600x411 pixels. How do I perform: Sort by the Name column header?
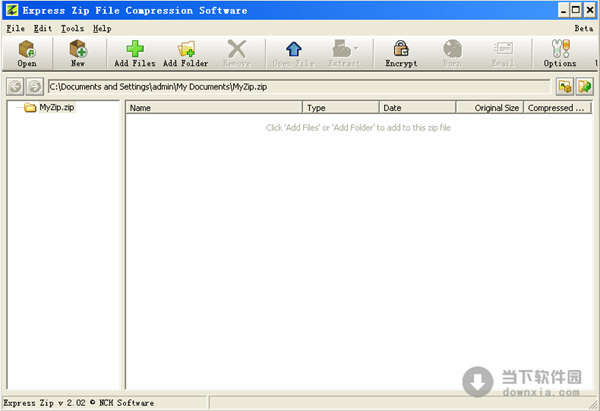214,108
